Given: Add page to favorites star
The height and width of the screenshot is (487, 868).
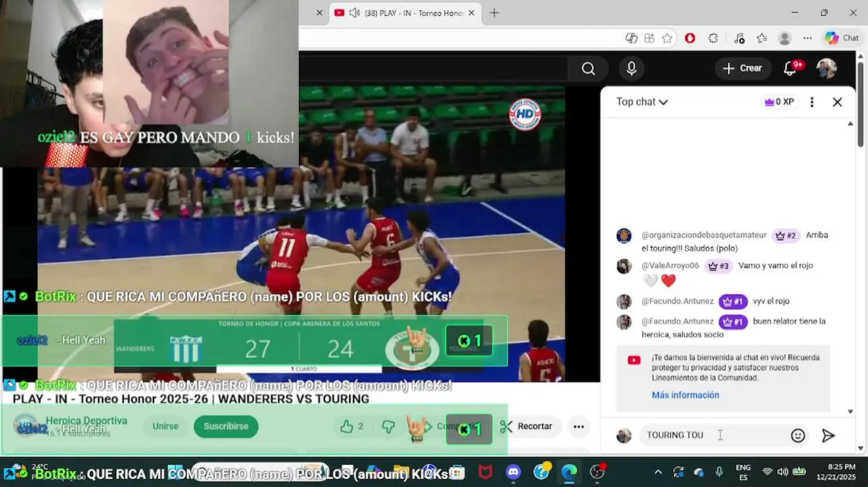Looking at the screenshot, I should (x=667, y=39).
